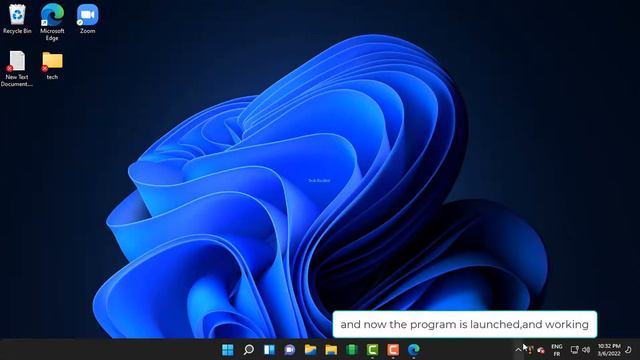Open volume speaker icon in tray
The width and height of the screenshot is (640, 360).
(586, 350)
